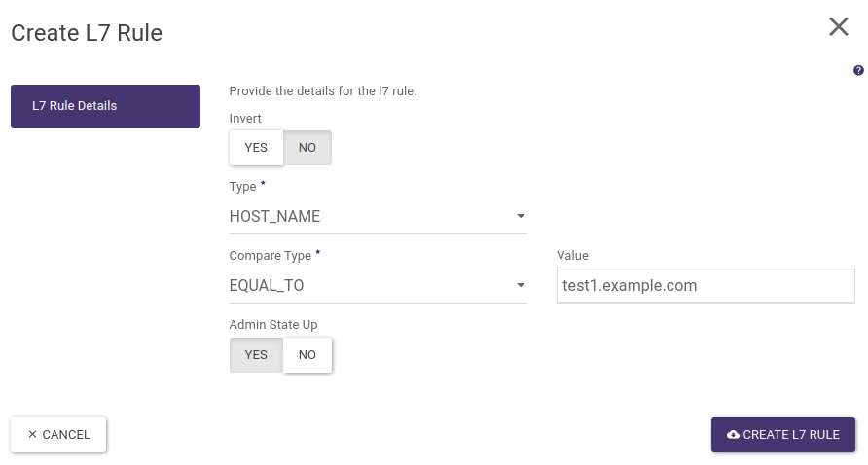Disable Admin State Up with NO

307,355
